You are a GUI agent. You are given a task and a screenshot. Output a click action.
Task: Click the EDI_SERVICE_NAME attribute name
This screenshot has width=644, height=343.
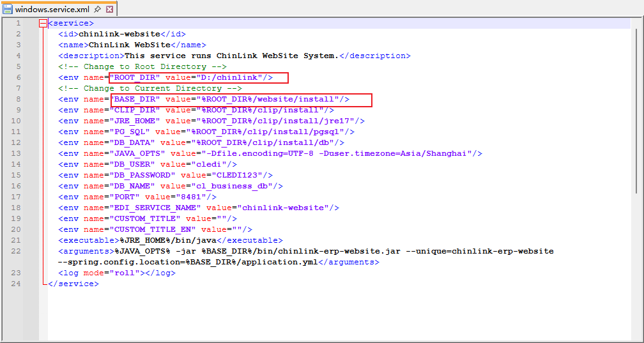click(155, 208)
